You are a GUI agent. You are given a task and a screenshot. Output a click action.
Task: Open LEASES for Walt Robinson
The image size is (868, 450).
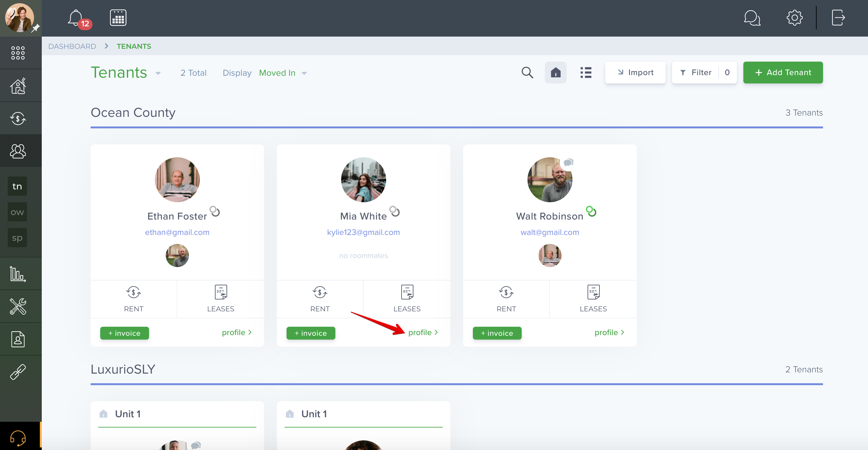[593, 299]
